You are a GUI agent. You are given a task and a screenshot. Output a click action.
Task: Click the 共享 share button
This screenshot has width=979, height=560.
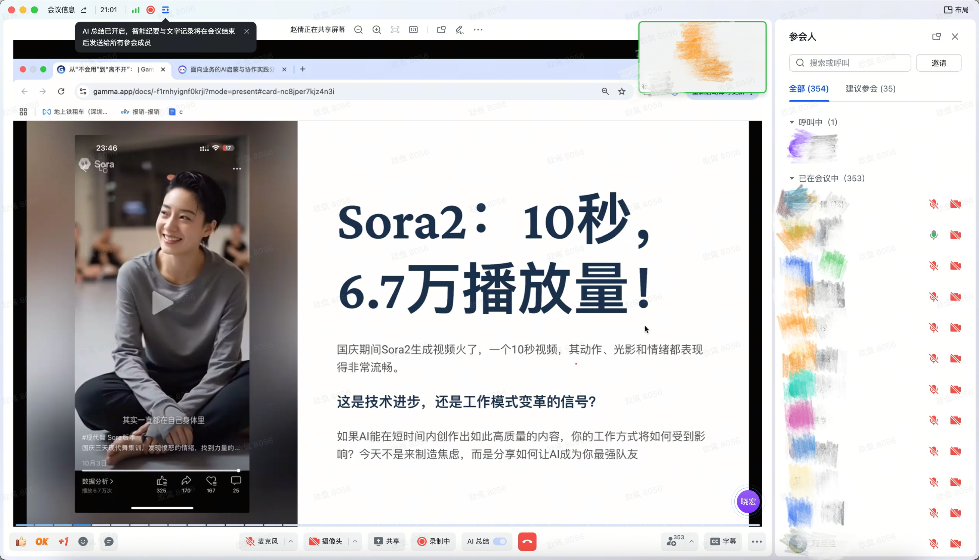[x=386, y=542]
